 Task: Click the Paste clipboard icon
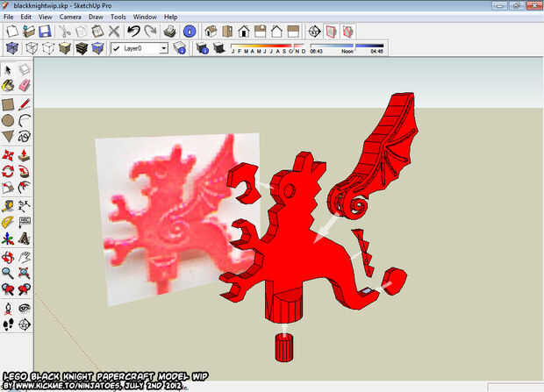click(x=97, y=32)
